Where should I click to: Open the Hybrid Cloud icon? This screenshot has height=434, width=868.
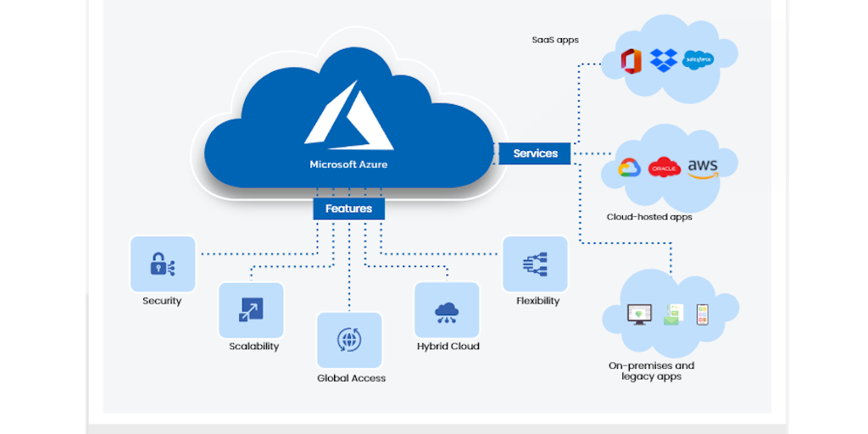[x=446, y=313]
